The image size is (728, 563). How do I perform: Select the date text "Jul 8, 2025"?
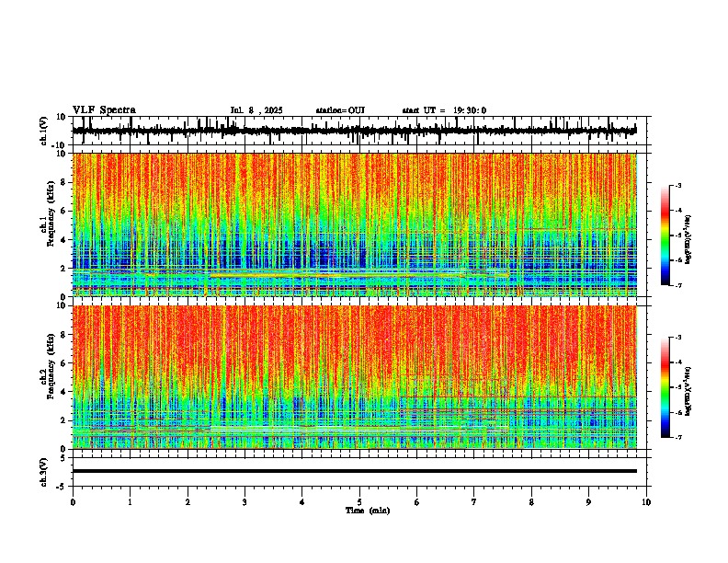pyautogui.click(x=256, y=110)
